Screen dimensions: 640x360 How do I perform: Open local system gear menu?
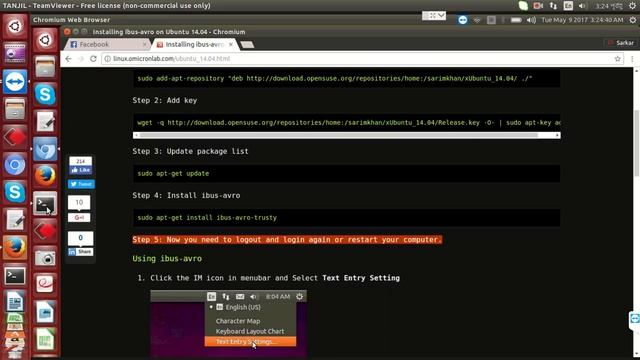[633, 6]
